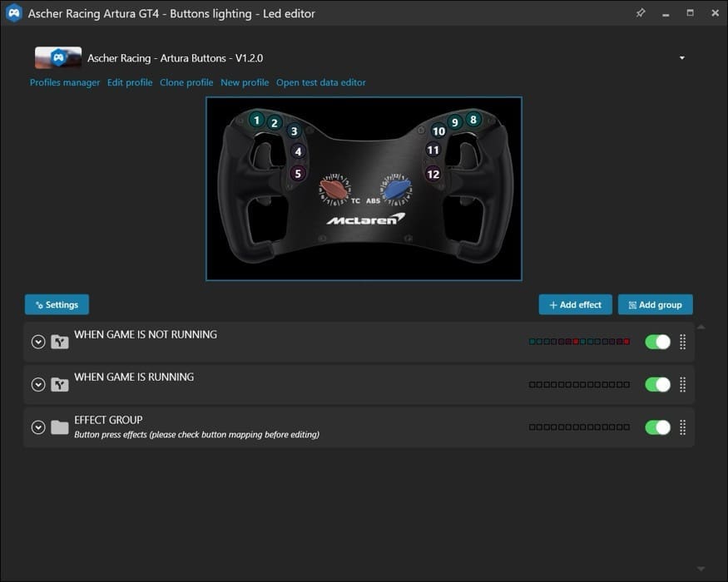Screen dimensions: 728x582
Task: Disable the WHEN GAME IS NOT RUNNING effect
Action: tap(656, 342)
